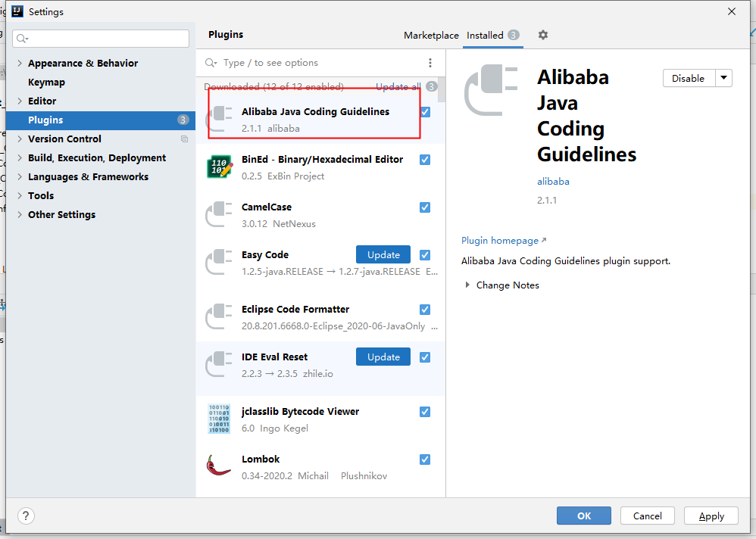Screen dimensions: 756x539
Task: Uncheck the Eclipse Code Formatter plugin
Action: point(425,309)
